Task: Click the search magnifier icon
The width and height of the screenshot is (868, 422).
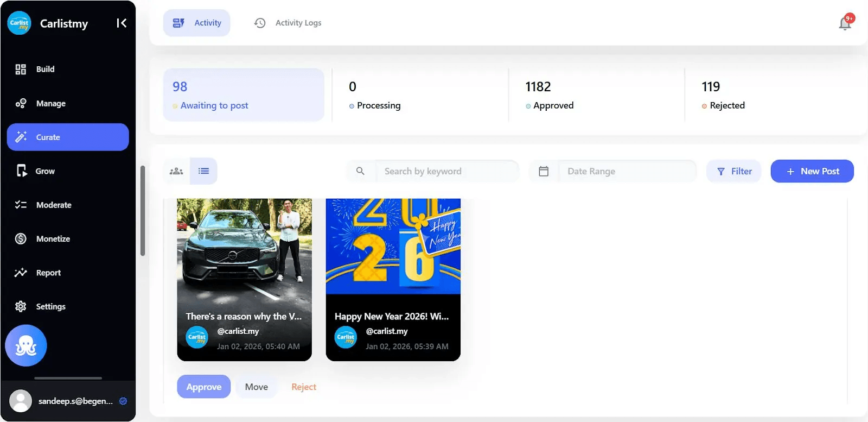Action: coord(360,171)
